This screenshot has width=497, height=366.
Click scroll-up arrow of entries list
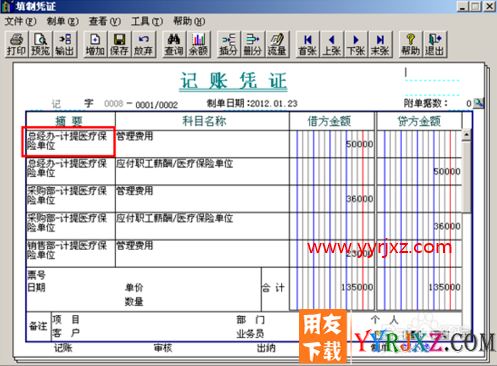[466, 135]
